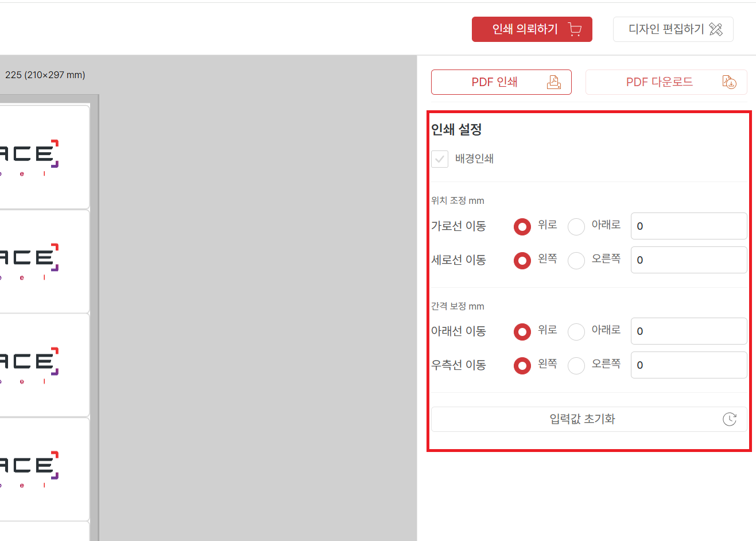Click the shopping cart icon on 인쇄 의뢰하기
This screenshot has height=541, width=756.
[575, 29]
